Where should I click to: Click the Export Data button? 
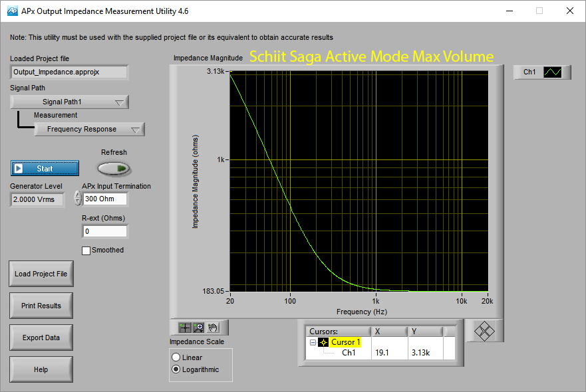point(41,338)
